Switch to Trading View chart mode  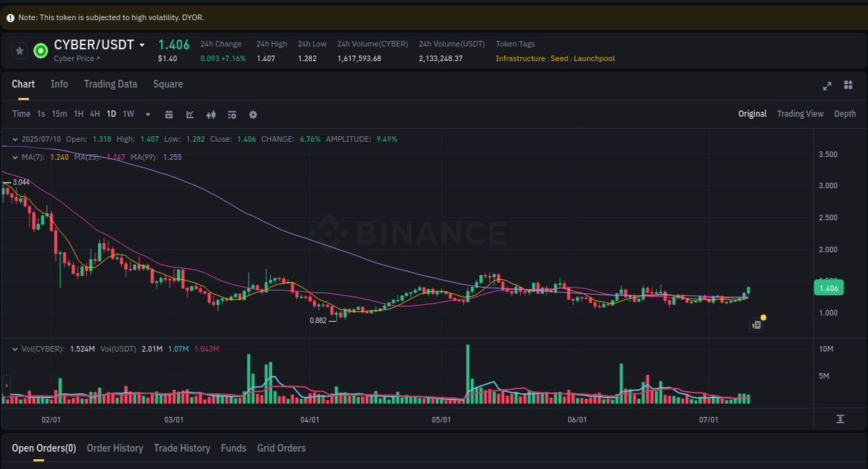pos(800,113)
